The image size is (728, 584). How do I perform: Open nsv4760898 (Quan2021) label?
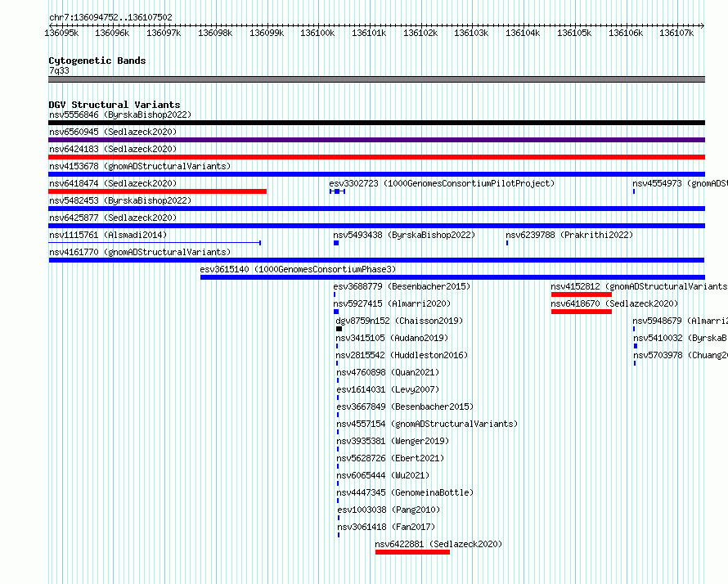388,372
